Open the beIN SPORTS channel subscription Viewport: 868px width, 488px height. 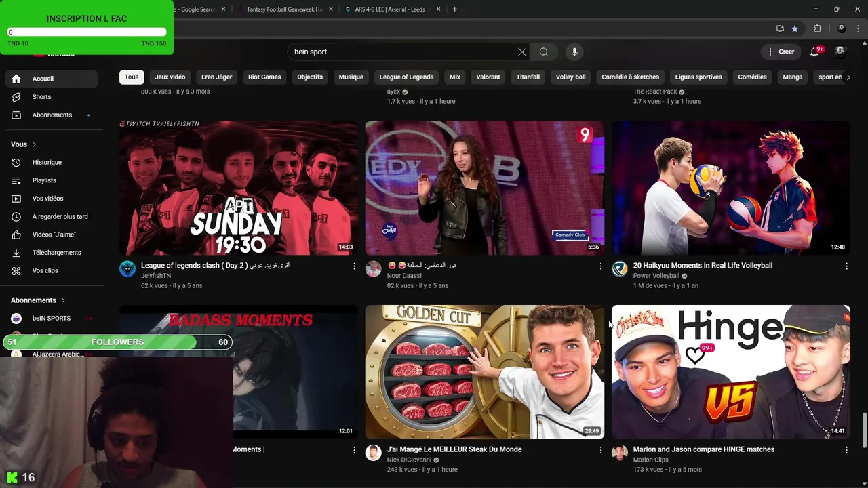click(52, 319)
